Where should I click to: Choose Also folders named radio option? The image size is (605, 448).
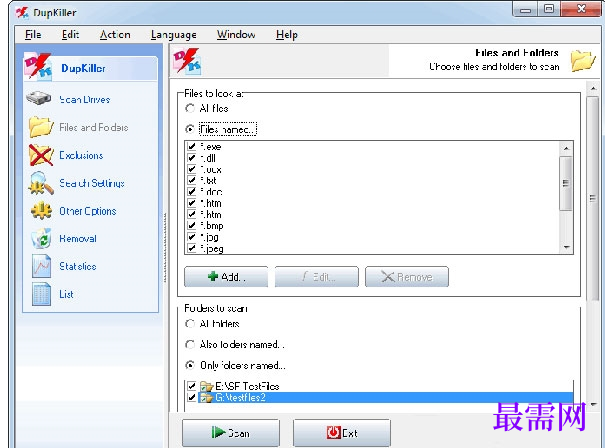pyautogui.click(x=189, y=344)
